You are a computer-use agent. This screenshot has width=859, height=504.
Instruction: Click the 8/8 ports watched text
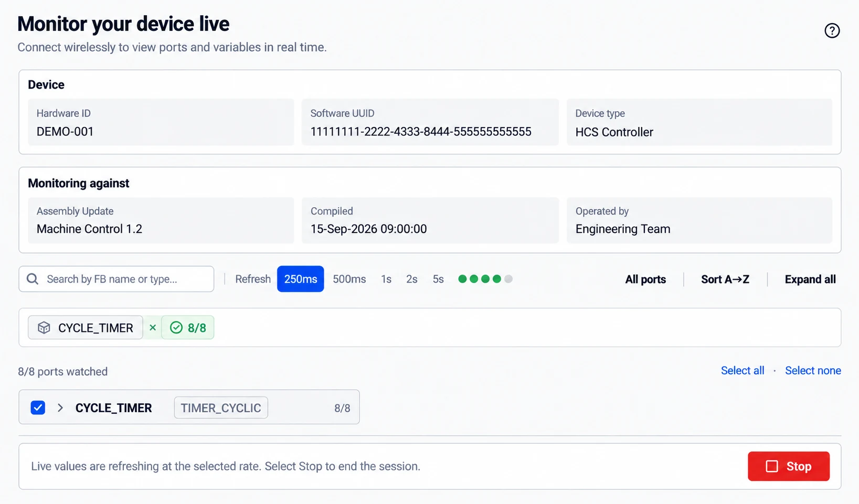[x=63, y=372]
